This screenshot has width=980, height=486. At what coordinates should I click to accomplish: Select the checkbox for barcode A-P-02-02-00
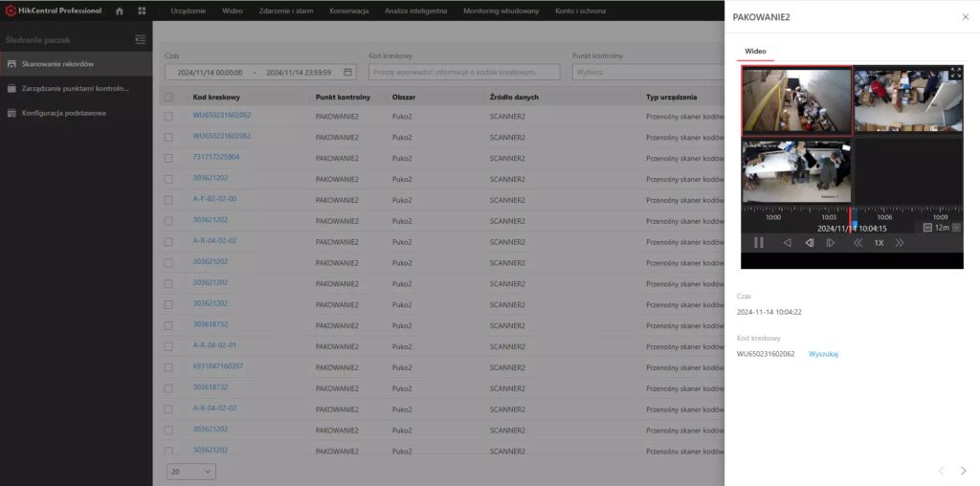(x=168, y=200)
